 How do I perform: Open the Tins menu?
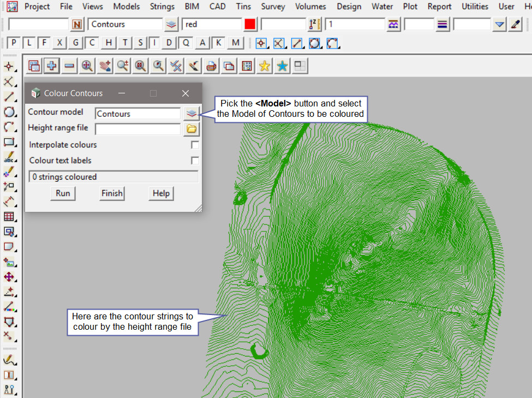243,7
